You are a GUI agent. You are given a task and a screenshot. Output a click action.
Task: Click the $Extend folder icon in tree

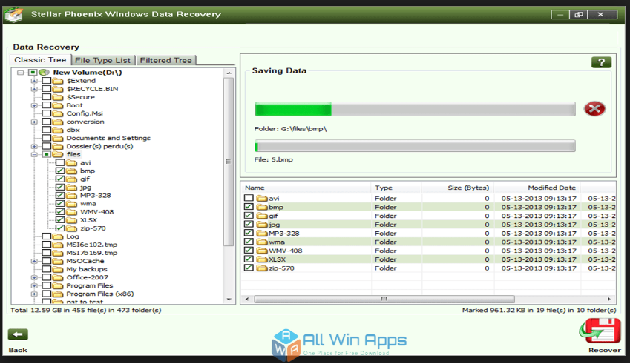coord(58,81)
